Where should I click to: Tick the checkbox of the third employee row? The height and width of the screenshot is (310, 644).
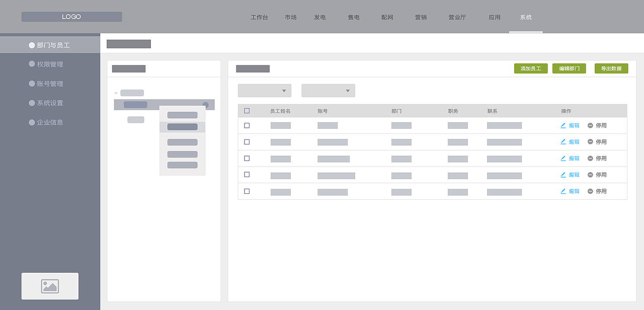point(247,158)
